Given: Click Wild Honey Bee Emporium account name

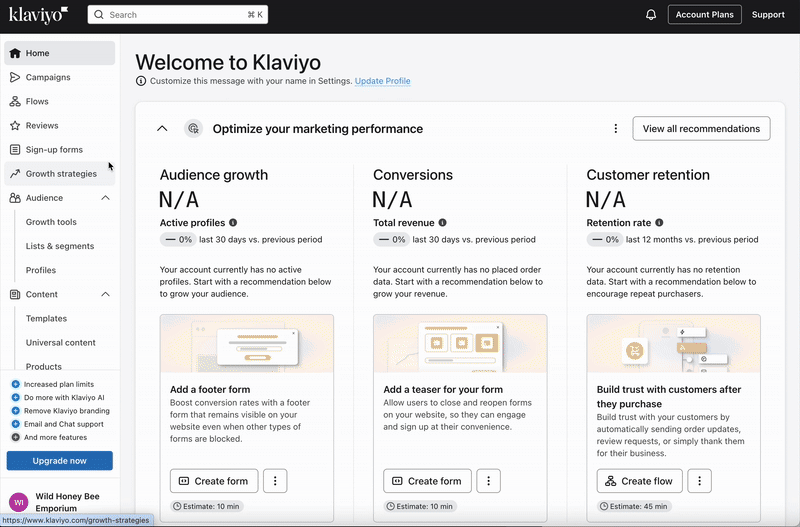Looking at the screenshot, I should [67, 502].
